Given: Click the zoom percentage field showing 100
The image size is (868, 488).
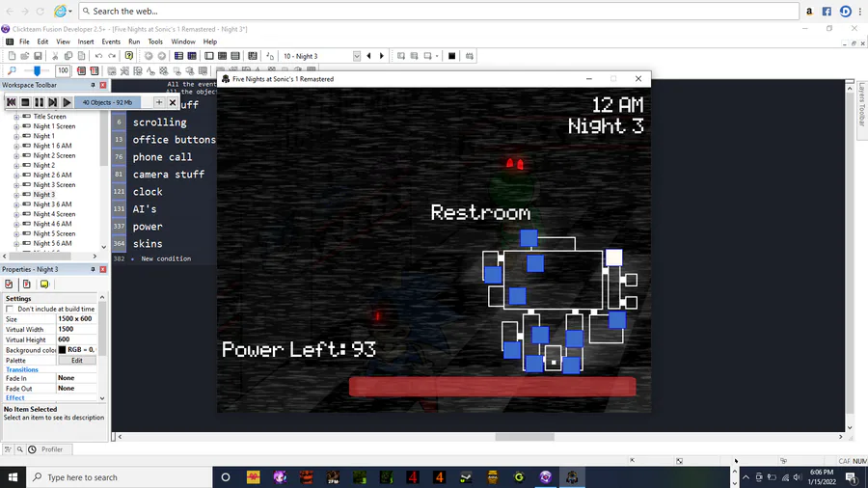Looking at the screenshot, I should click(63, 70).
